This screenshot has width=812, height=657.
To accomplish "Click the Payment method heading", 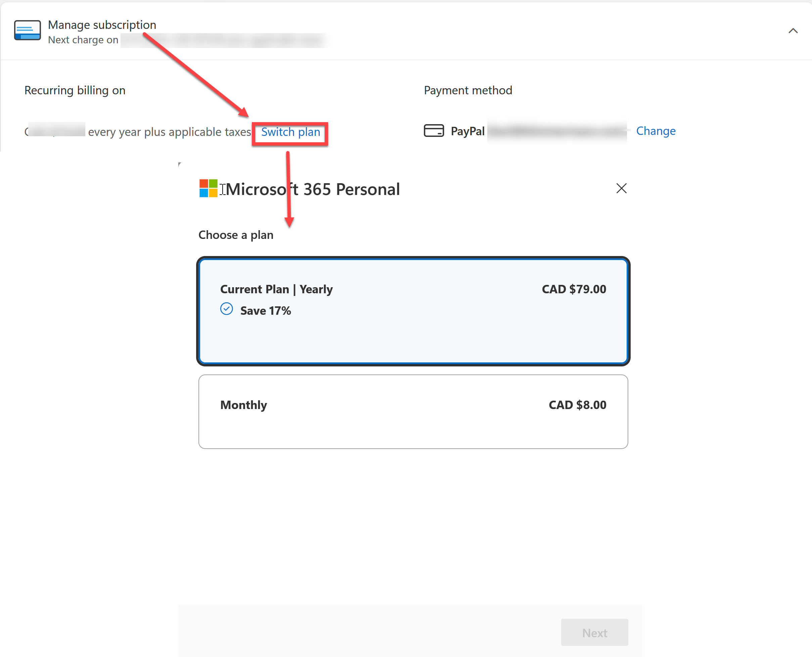I will coord(468,91).
